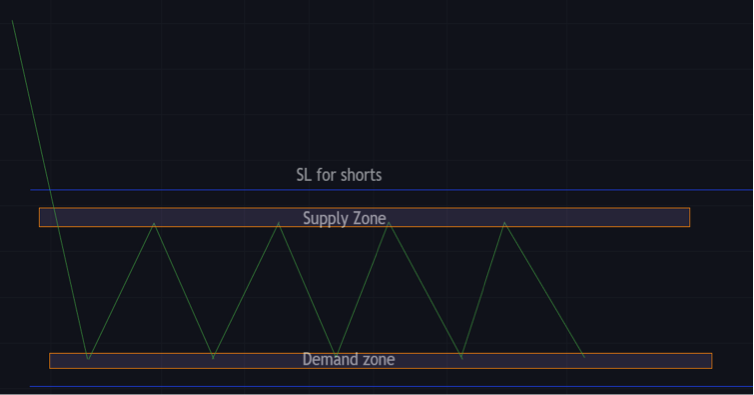This screenshot has width=754, height=395.
Task: Select the upper blue horizontal stop-loss line
Action: pyautogui.click(x=391, y=190)
